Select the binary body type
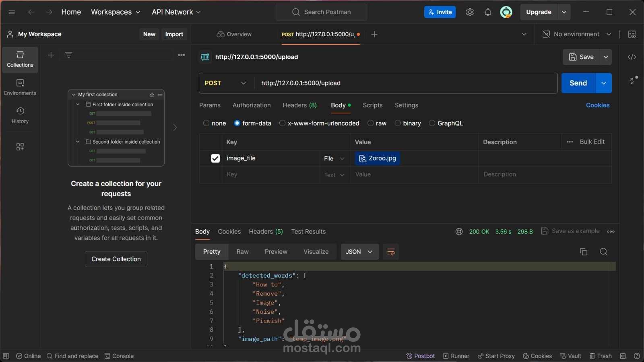Image resolution: width=644 pixels, height=362 pixels. (x=398, y=123)
